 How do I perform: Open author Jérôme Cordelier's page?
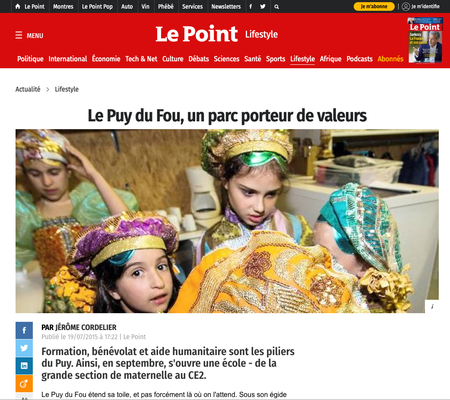pos(86,327)
